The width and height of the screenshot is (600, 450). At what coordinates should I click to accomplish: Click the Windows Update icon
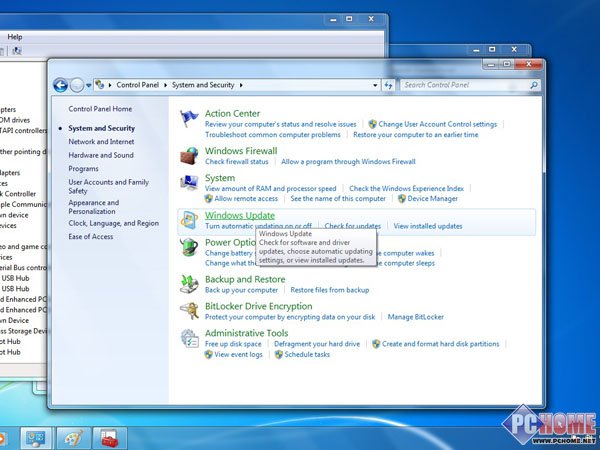point(189,220)
